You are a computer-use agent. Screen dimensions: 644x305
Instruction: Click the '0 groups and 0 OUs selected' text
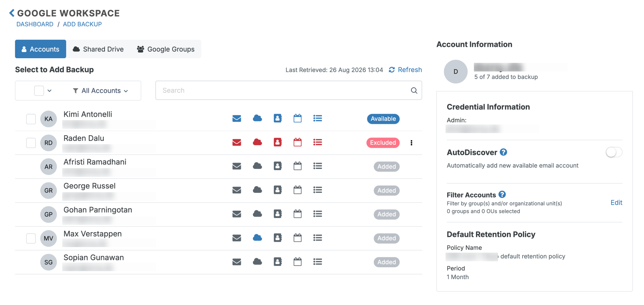pos(483,211)
